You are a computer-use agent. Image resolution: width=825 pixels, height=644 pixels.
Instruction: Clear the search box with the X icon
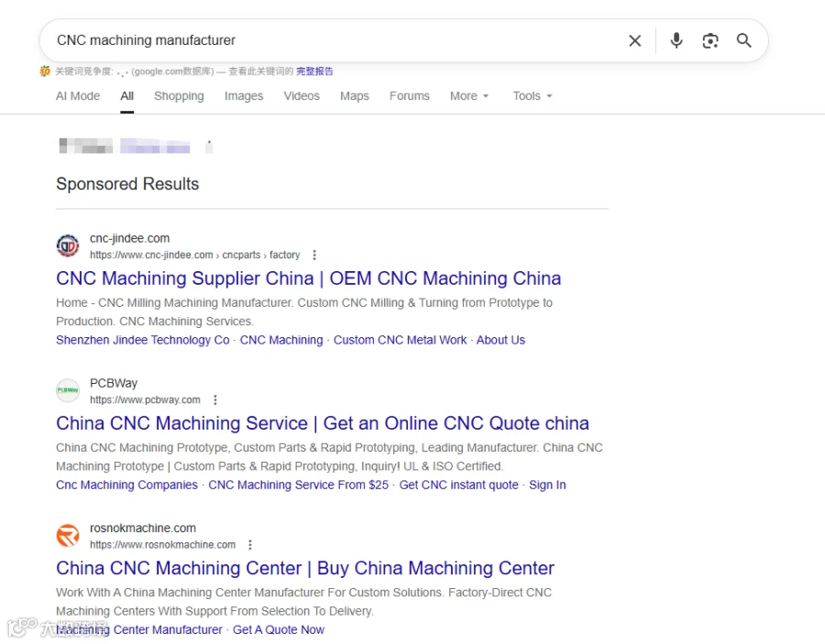[x=635, y=40]
